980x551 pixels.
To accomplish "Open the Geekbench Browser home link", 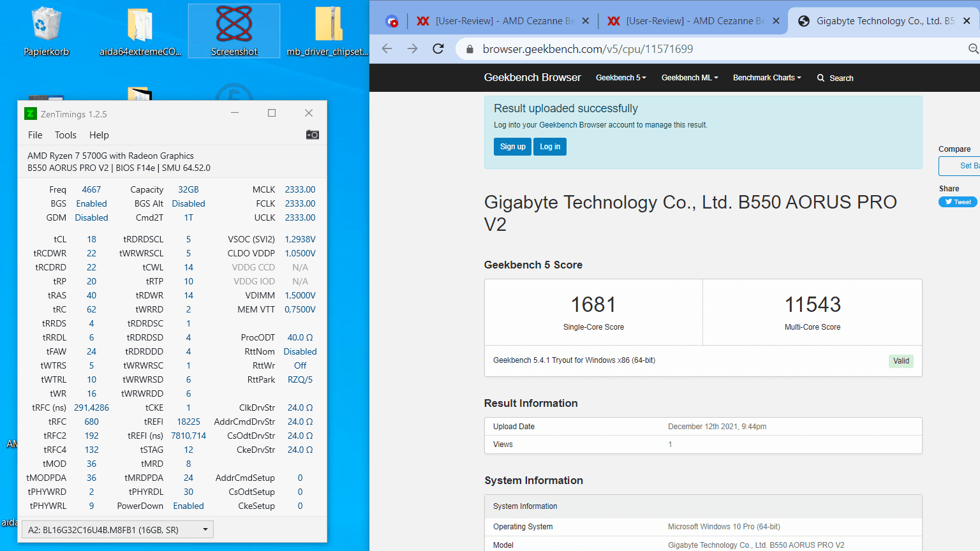I will pos(532,77).
